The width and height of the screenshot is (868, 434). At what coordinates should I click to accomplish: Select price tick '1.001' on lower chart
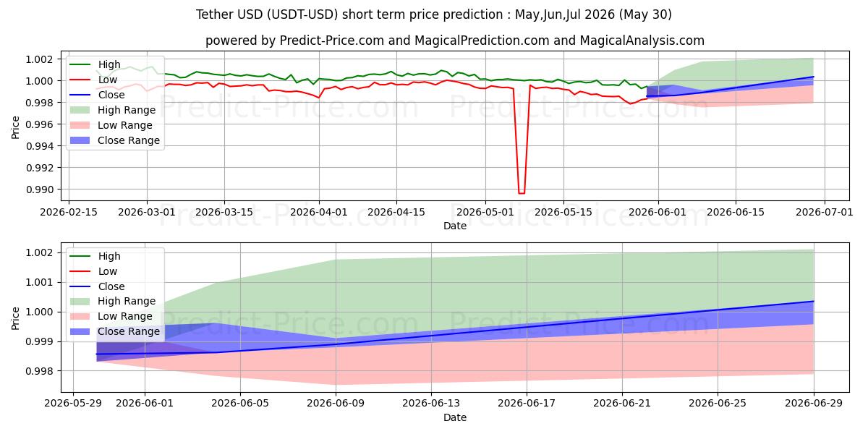point(41,282)
